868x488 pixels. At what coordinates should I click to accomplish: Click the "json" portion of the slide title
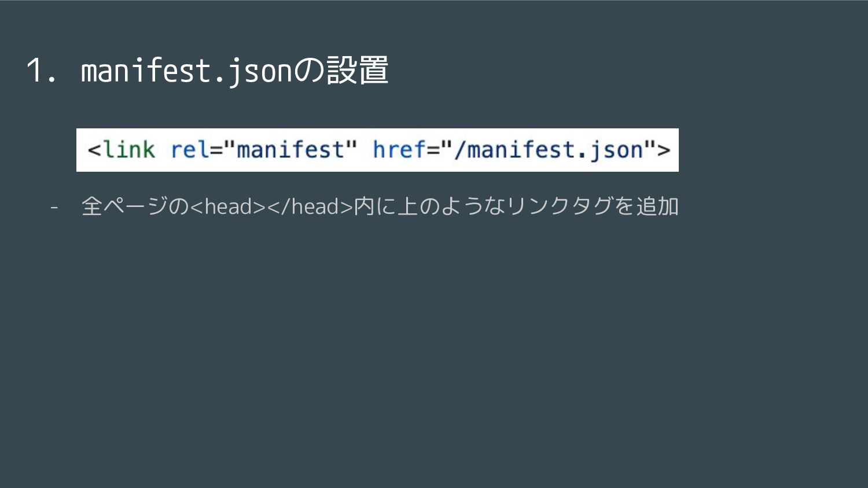(x=260, y=72)
